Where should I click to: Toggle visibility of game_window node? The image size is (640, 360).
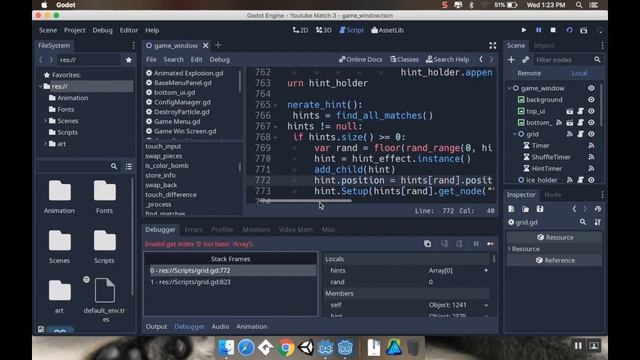click(x=591, y=88)
